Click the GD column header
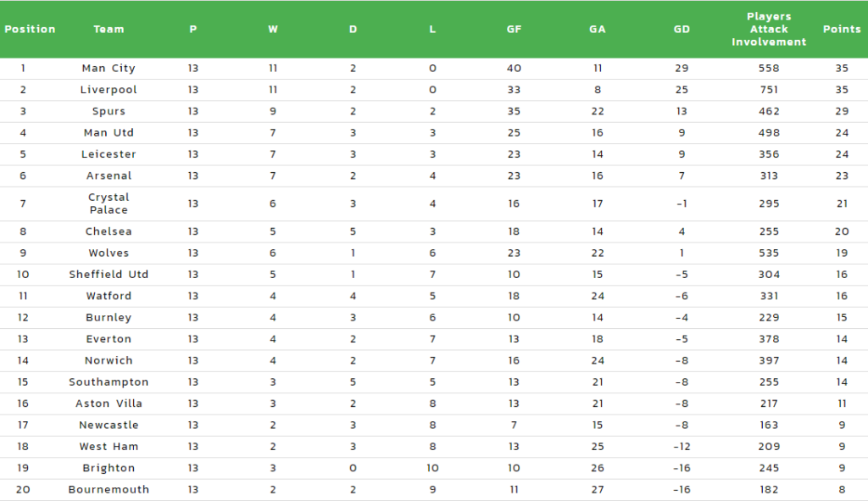This screenshot has width=868, height=501. tap(682, 30)
